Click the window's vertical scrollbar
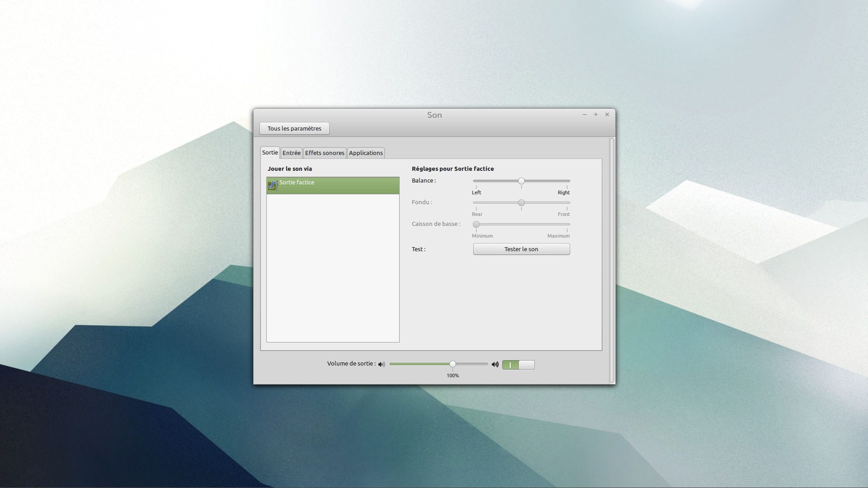Viewport: 868px width, 488px height. (612, 260)
